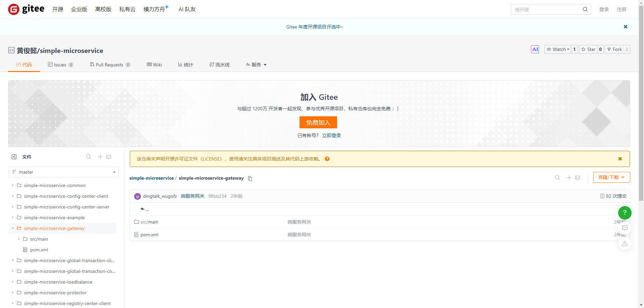Switch to the 流水线 tab

pos(219,65)
